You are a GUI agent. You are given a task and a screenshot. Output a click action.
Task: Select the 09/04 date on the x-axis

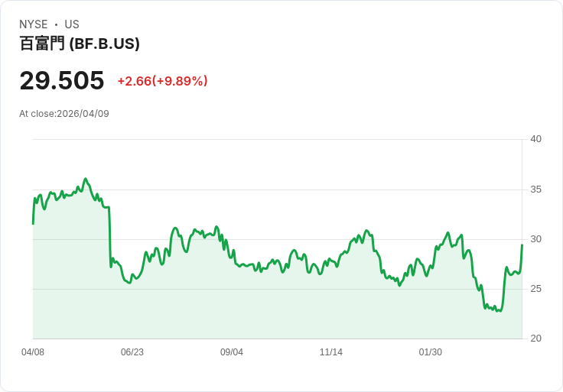tap(232, 352)
